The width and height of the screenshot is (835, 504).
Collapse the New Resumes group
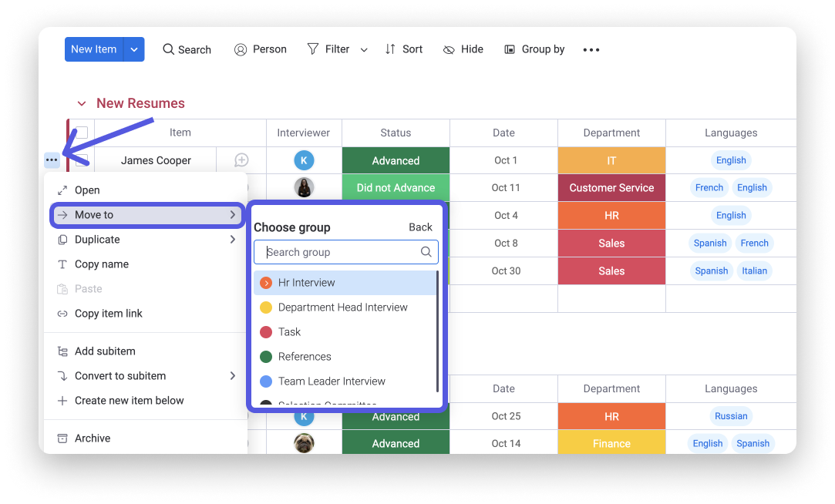point(81,103)
